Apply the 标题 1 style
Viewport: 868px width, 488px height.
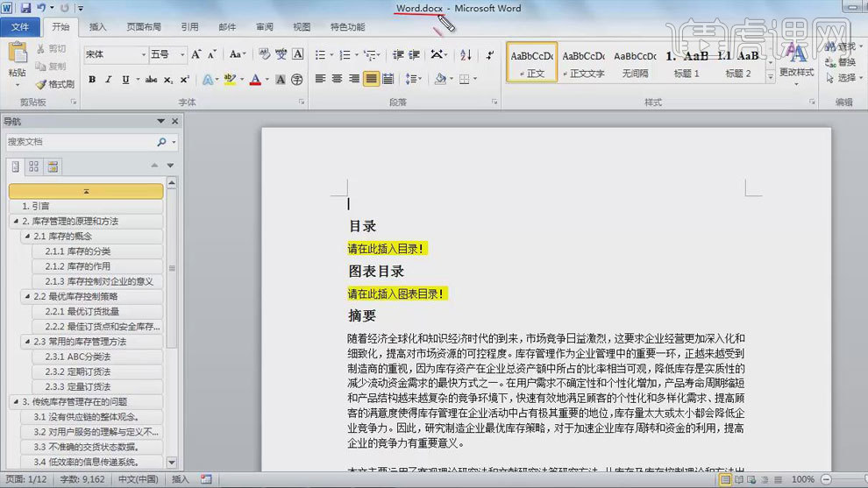point(687,62)
